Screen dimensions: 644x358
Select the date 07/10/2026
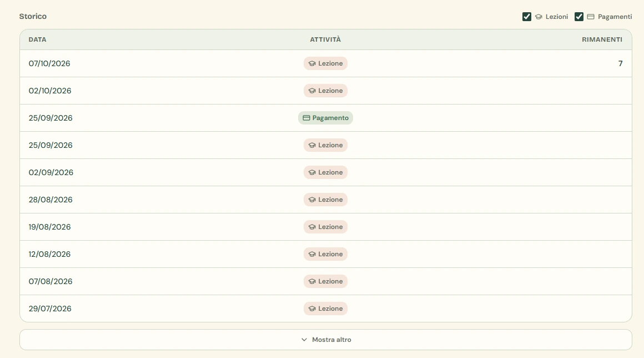pos(49,63)
